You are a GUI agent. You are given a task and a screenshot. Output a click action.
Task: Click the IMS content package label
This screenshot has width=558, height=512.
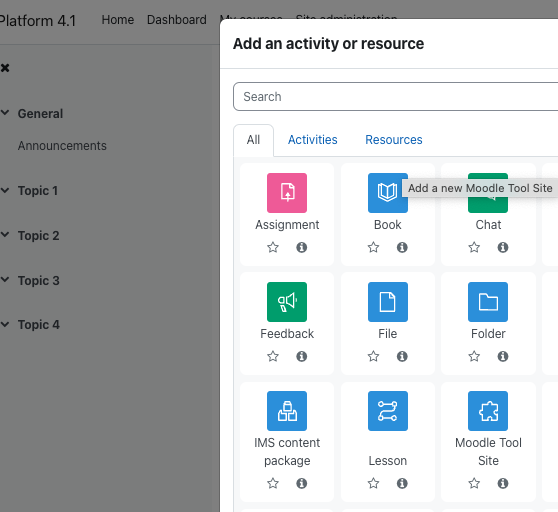pyautogui.click(x=287, y=452)
